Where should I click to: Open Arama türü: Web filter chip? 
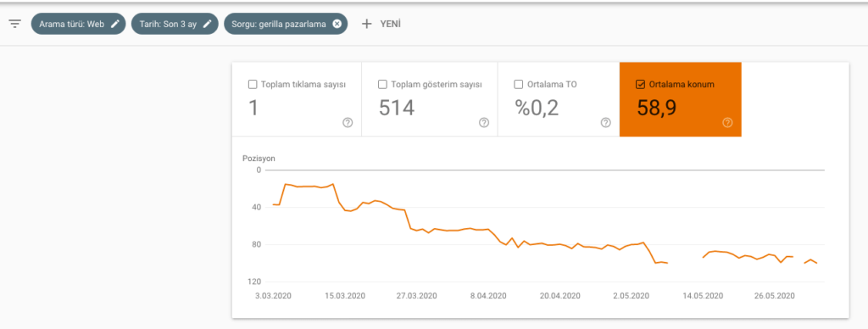(79, 25)
